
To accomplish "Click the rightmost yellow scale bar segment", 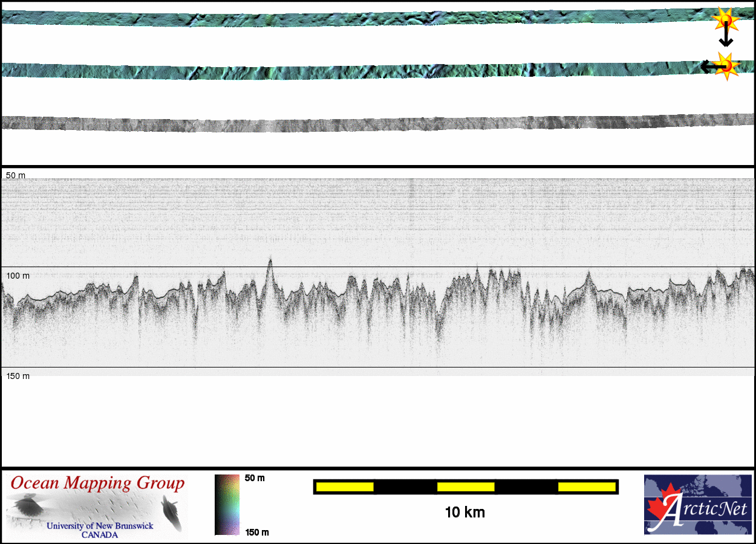I will [x=586, y=487].
